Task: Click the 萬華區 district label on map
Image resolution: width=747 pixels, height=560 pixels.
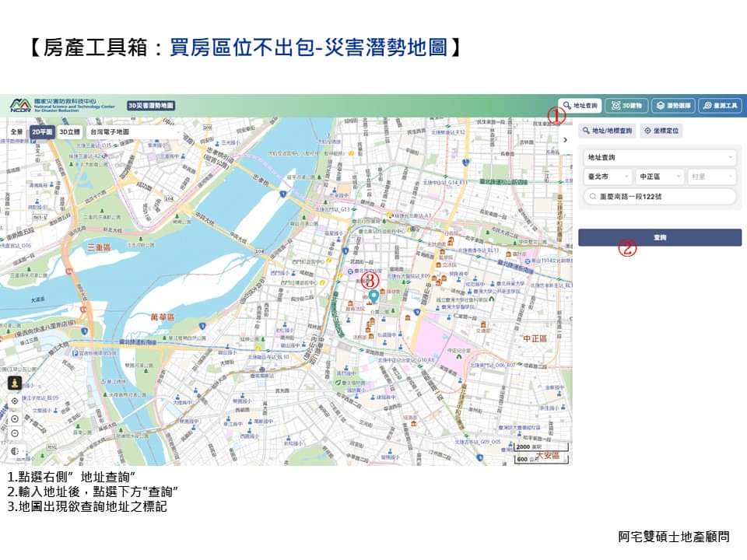Action: coord(163,317)
